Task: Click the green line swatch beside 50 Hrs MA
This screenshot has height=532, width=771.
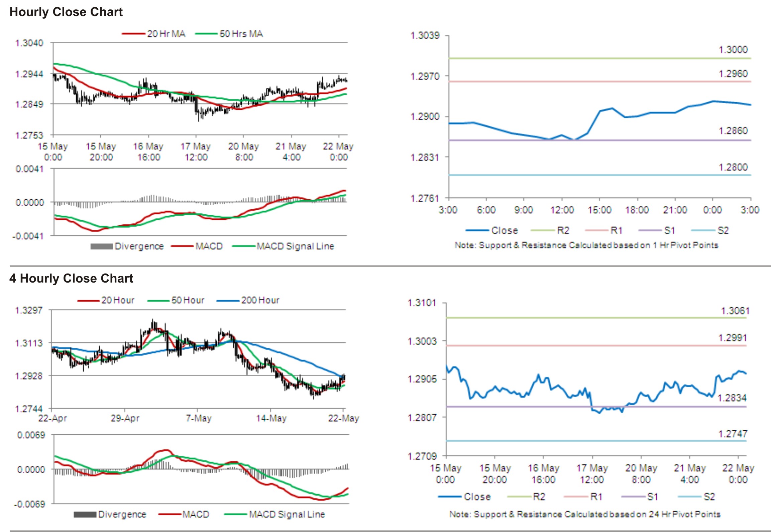Action: [206, 34]
